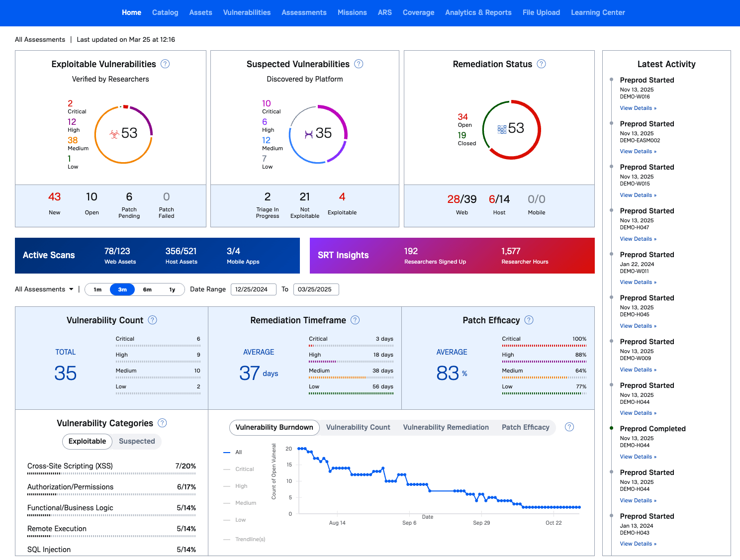Click the start Date Range input field
The image size is (740, 560).
[254, 289]
